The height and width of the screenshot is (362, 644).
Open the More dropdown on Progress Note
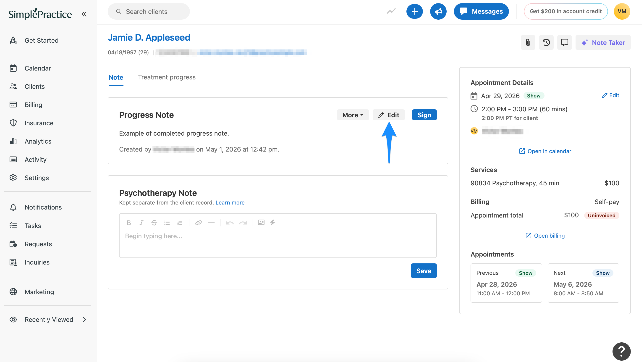pyautogui.click(x=353, y=115)
